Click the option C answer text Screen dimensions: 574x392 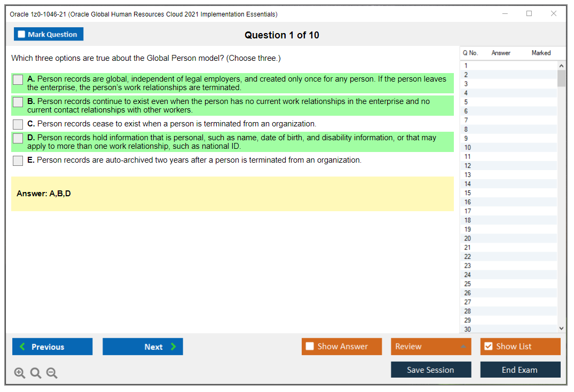point(172,124)
